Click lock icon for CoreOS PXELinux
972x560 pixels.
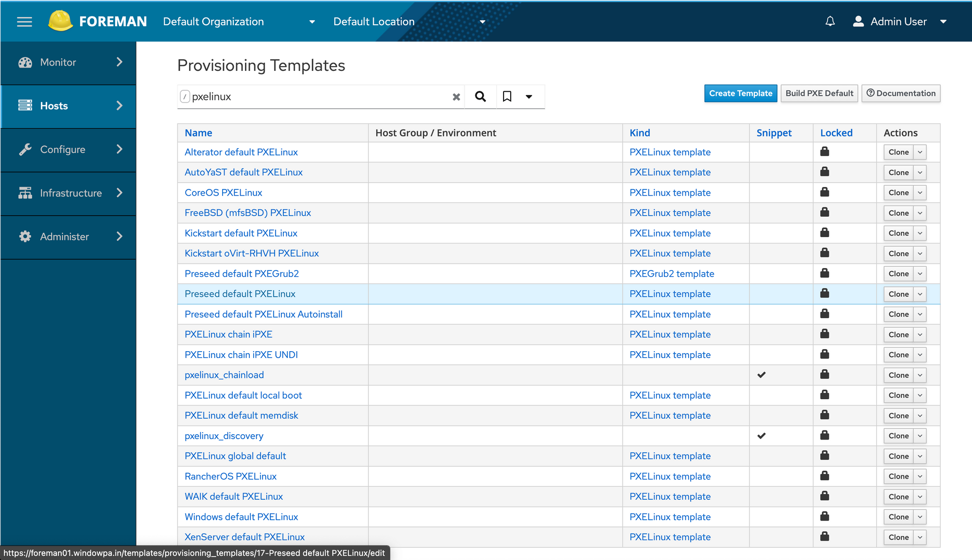[x=825, y=192]
